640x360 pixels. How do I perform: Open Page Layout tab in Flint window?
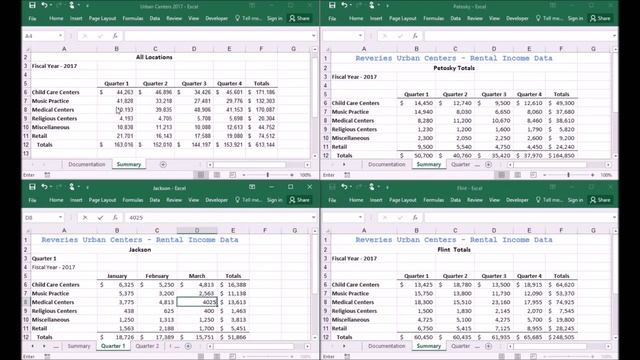pyautogui.click(x=402, y=200)
